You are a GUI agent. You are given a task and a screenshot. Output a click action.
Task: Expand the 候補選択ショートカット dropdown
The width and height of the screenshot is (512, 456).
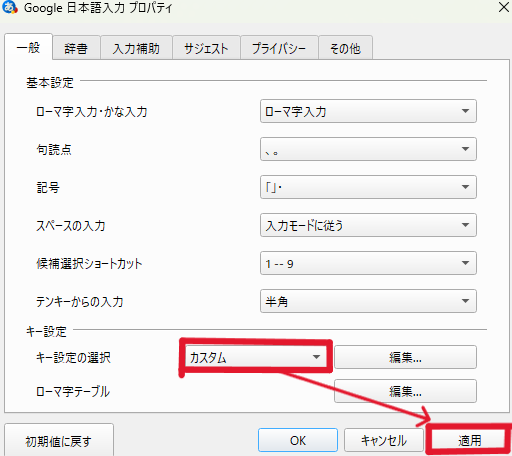coord(368,263)
